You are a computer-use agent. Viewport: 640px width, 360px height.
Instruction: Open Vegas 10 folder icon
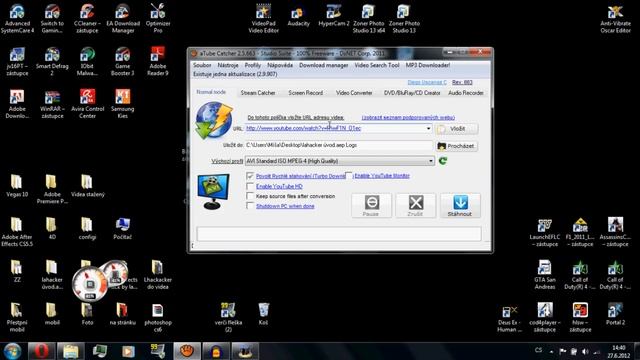pos(17,186)
